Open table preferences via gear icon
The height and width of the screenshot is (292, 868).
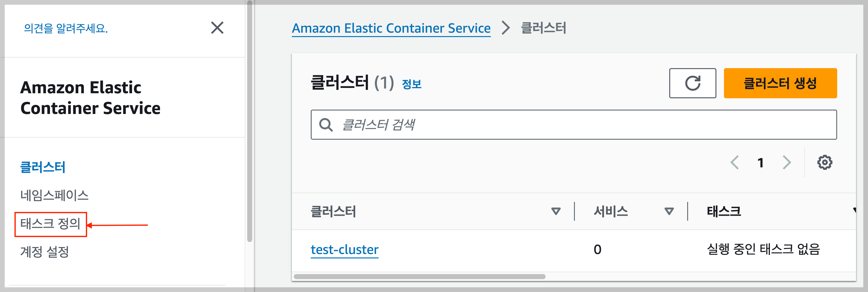(825, 162)
